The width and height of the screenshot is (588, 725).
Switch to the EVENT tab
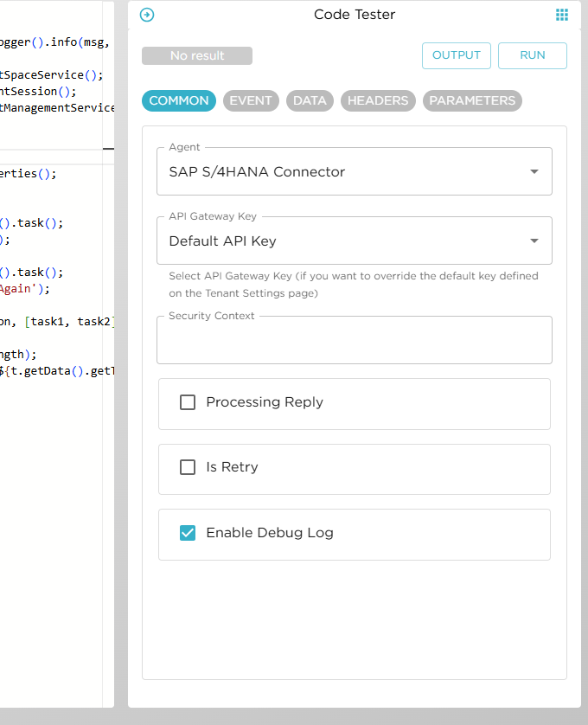pos(251,101)
